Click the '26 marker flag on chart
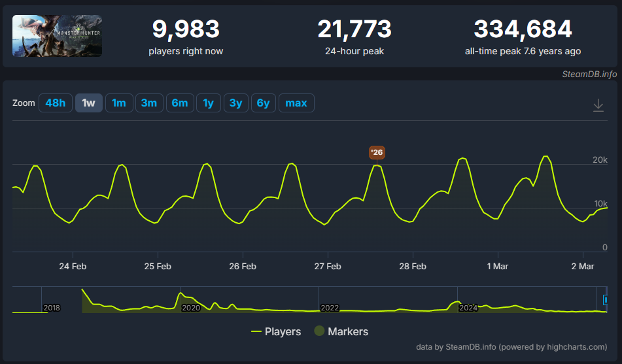Image resolution: width=622 pixels, height=364 pixels. [377, 152]
